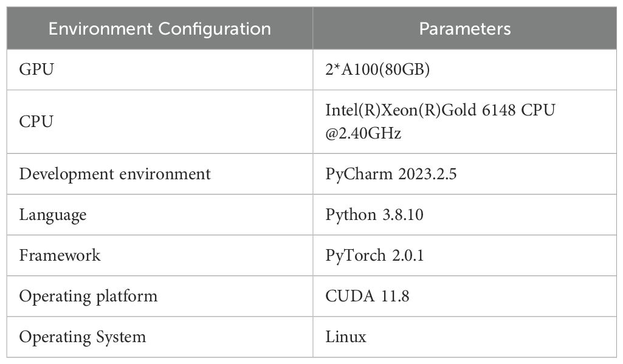The image size is (623, 364).
Task: Select the 3.8.10 version number
Action: [402, 215]
